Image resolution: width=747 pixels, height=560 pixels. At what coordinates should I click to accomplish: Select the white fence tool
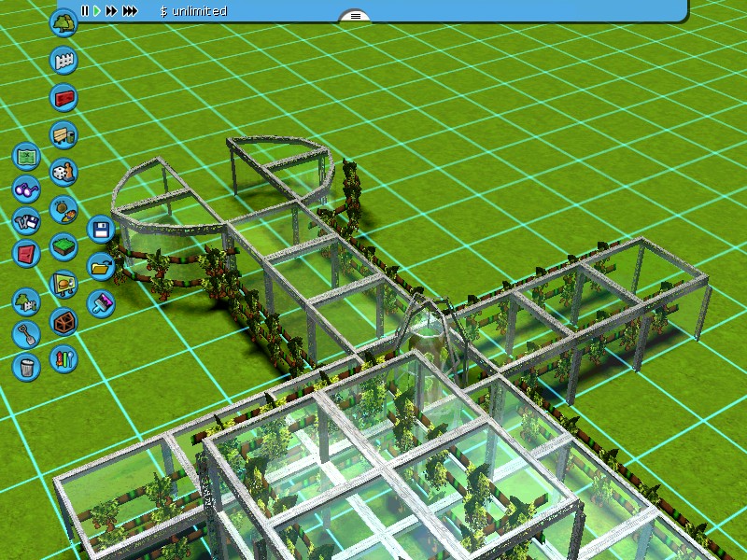pyautogui.click(x=63, y=61)
